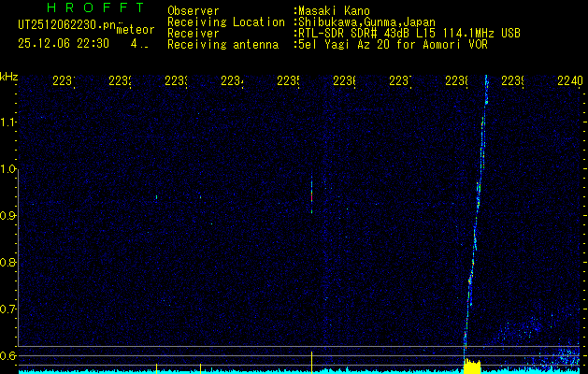Viewport: 588px width, 374px height.
Task: Click the HROFFT title text
Action: coord(95,7)
